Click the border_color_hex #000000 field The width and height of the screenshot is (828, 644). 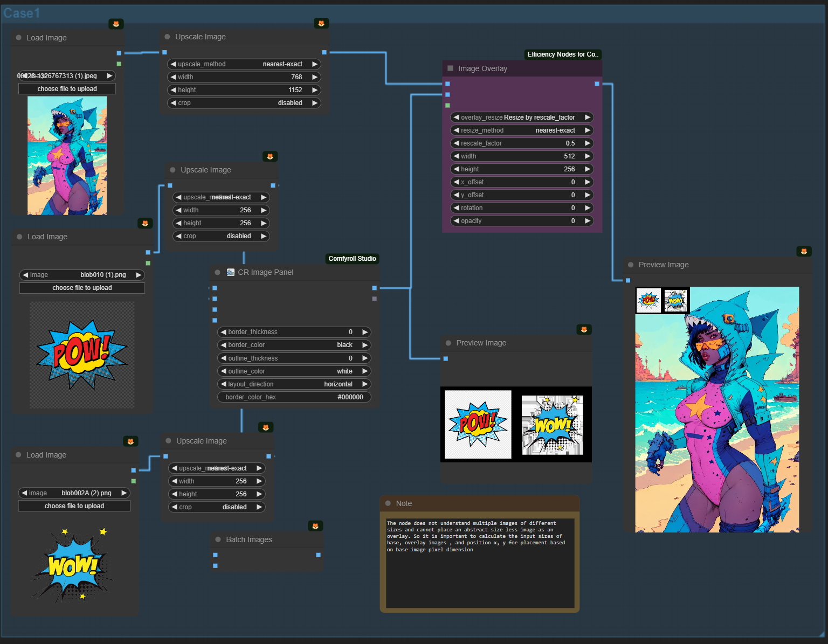(294, 397)
